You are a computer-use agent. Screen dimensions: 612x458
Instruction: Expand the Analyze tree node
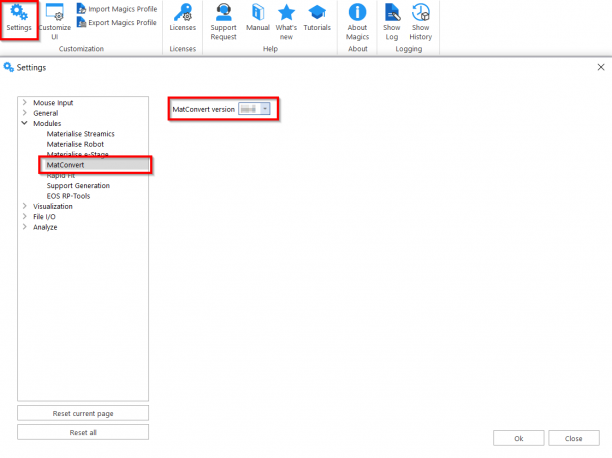[25, 226]
